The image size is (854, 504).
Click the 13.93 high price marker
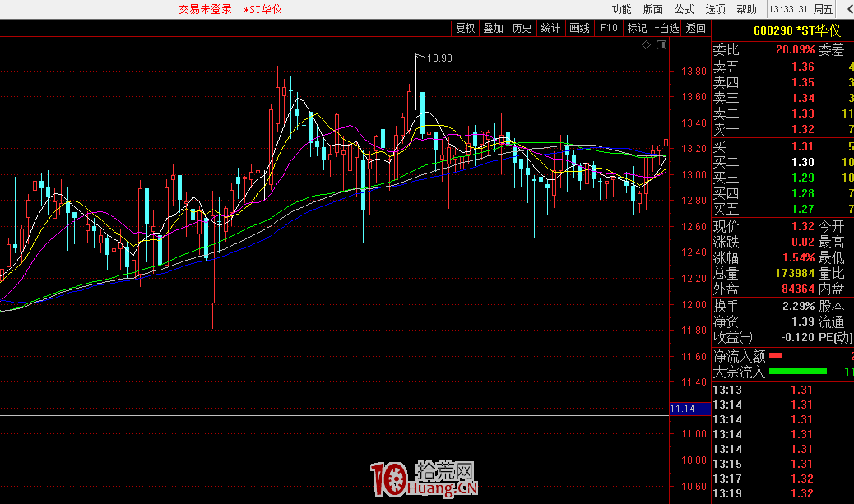(439, 58)
